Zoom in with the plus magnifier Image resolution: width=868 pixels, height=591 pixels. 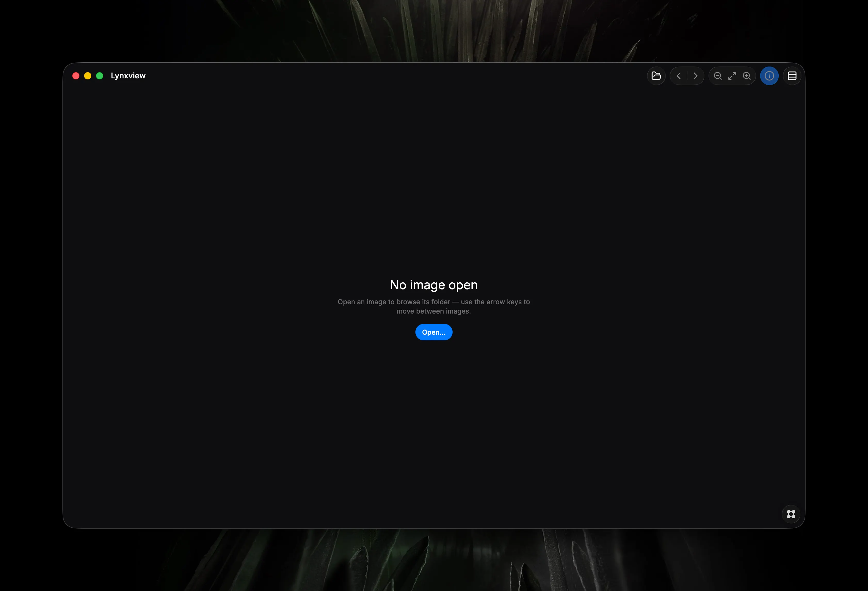click(747, 76)
